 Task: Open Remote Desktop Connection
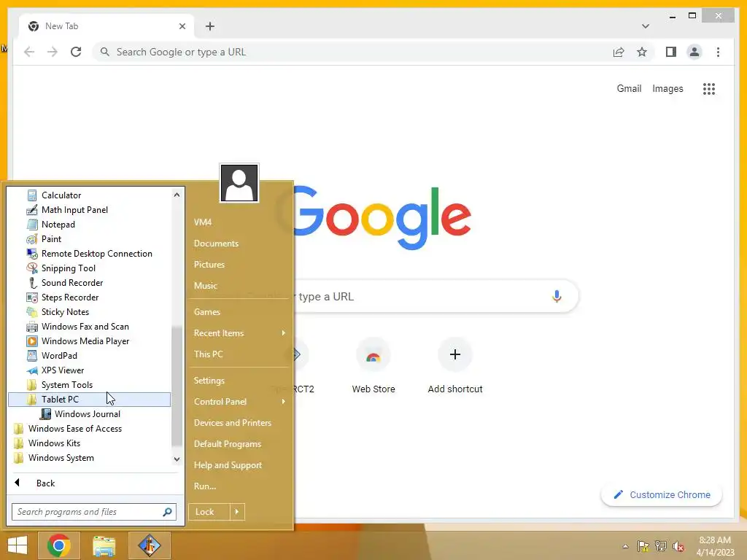click(90, 254)
